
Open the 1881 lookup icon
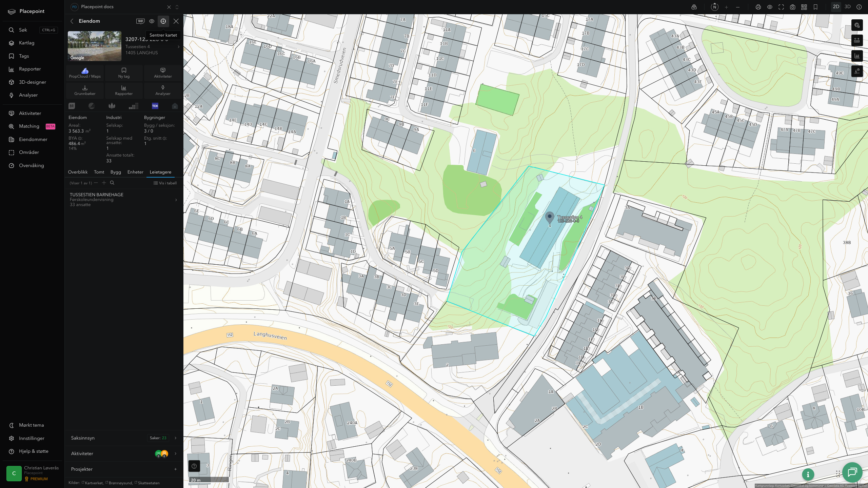coord(140,21)
